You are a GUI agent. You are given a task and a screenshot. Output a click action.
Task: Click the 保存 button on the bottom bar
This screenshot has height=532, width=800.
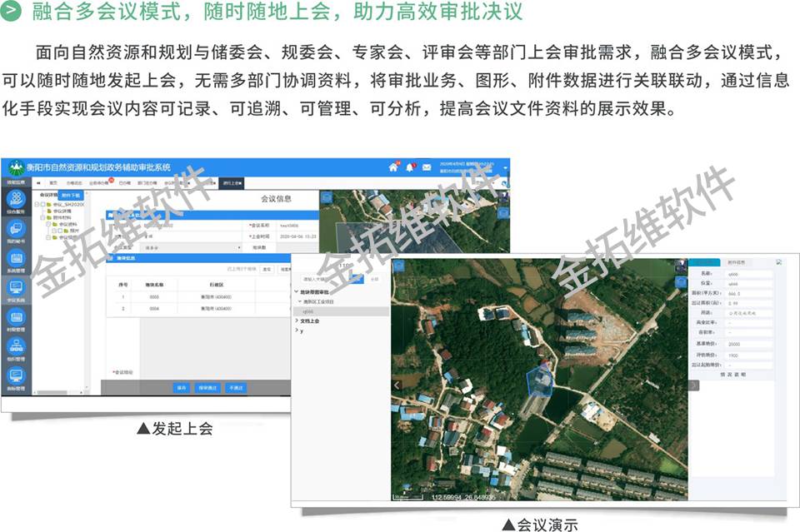[x=181, y=388]
